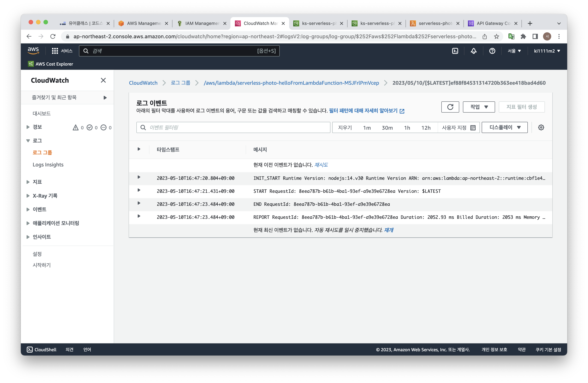Expand the END RequestId log row
Screen dimensions: 588x383
tap(139, 203)
